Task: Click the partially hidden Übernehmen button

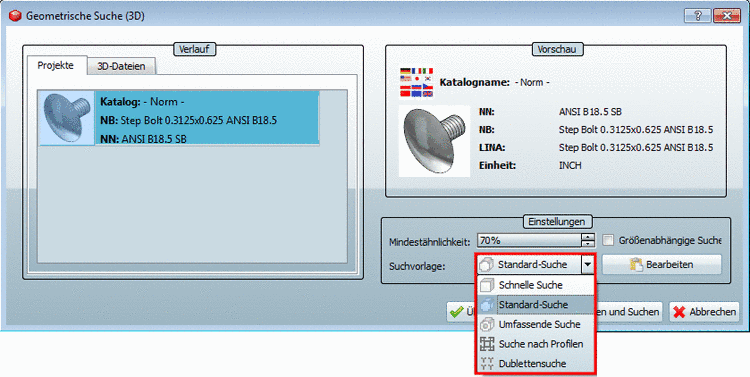Action: 462,312
